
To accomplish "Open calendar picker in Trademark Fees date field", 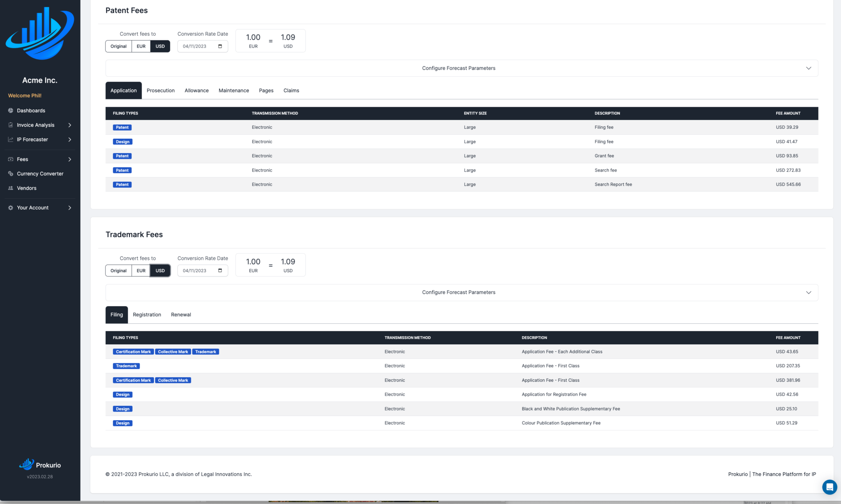I will (x=220, y=270).
